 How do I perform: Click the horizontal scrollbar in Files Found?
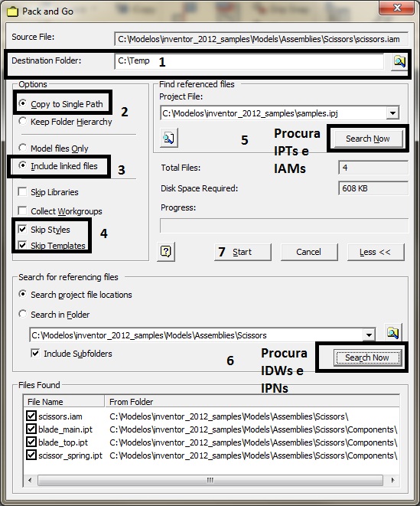coord(210,480)
